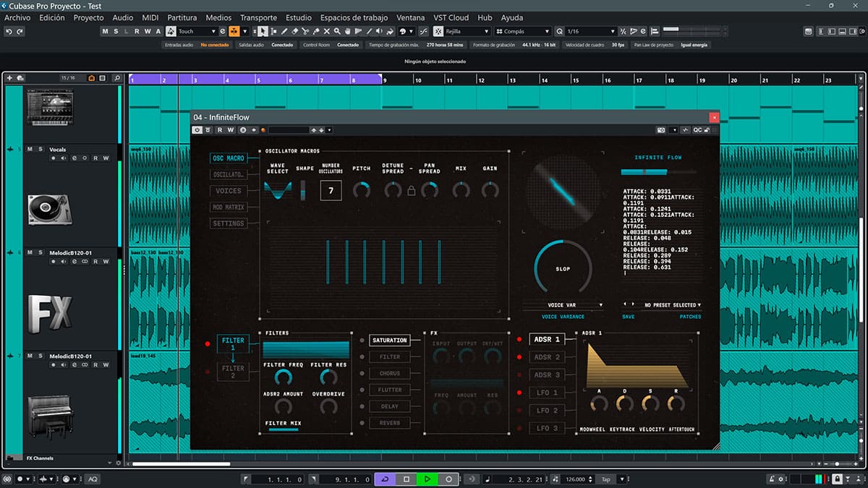Open the Transporte menu
The image size is (868, 488).
pos(258,17)
